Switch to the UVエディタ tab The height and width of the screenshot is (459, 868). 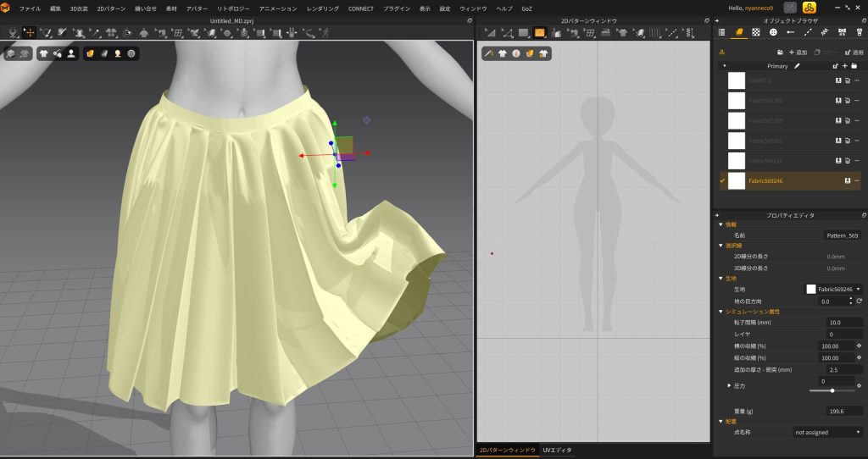(558, 450)
